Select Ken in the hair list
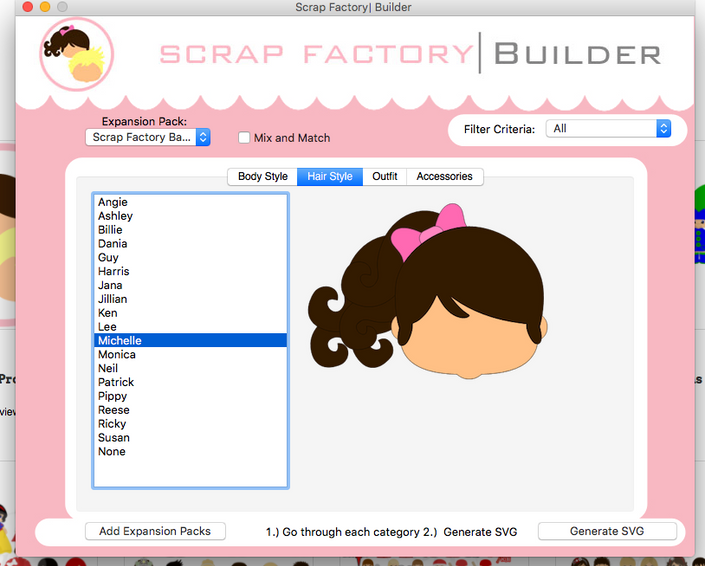Screen dimensions: 705x566 point(190,313)
